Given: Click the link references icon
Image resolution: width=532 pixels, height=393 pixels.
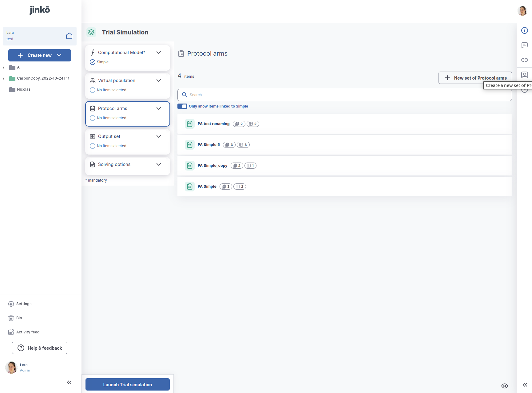Looking at the screenshot, I should tap(525, 60).
